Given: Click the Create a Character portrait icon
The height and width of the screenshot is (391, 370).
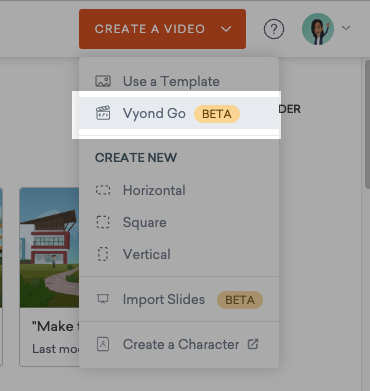Looking at the screenshot, I should tap(103, 344).
